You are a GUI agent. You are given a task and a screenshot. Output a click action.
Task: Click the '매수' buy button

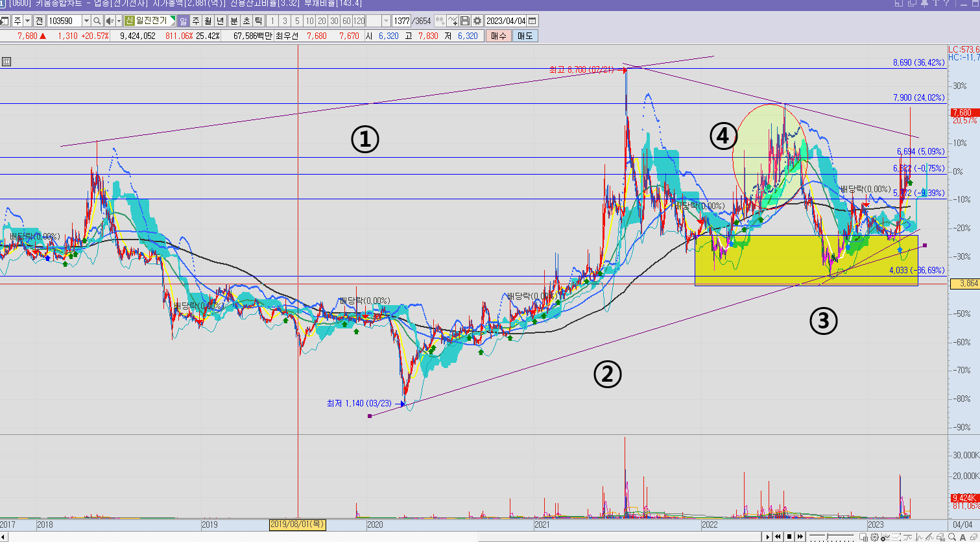click(x=498, y=36)
